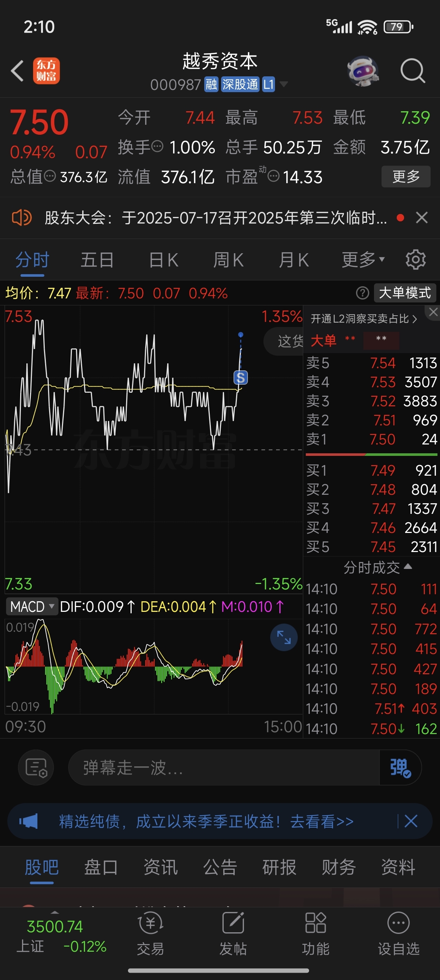Expand chart to fullscreen arrows icon

(x=284, y=637)
